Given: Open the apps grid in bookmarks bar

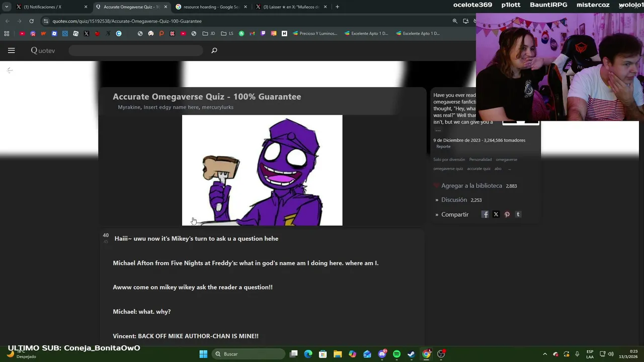Looking at the screenshot, I should point(7,34).
